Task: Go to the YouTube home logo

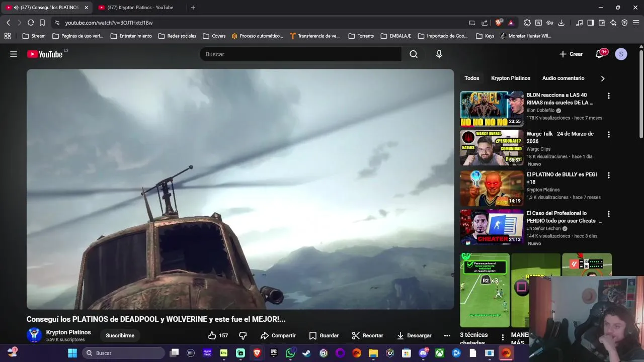Action: (x=45, y=54)
